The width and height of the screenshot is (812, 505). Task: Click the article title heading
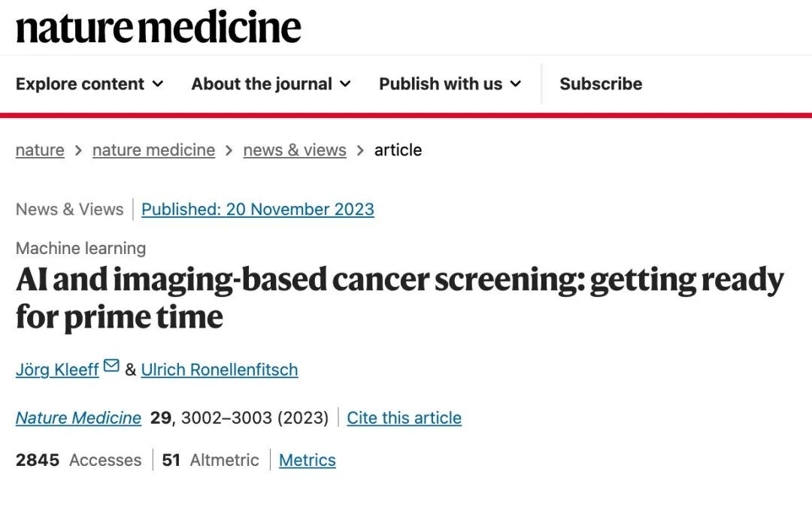pyautogui.click(x=400, y=298)
